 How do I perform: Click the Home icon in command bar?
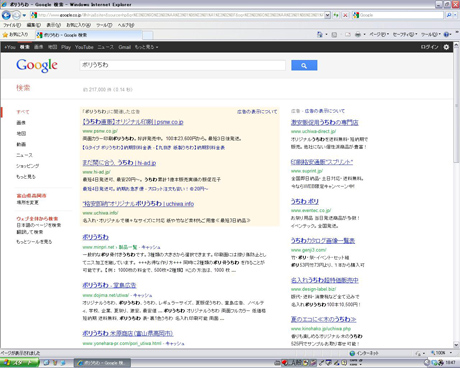point(320,34)
